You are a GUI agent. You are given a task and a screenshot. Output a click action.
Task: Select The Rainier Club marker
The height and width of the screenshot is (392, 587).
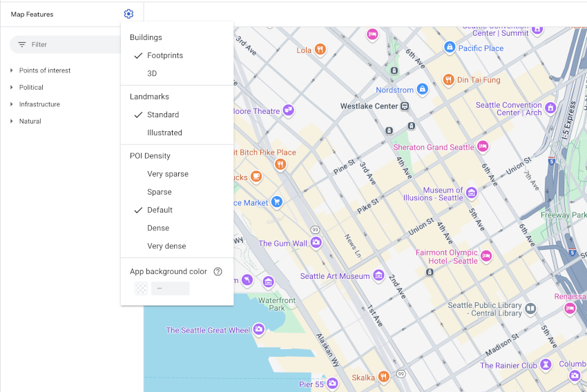pos(546,364)
